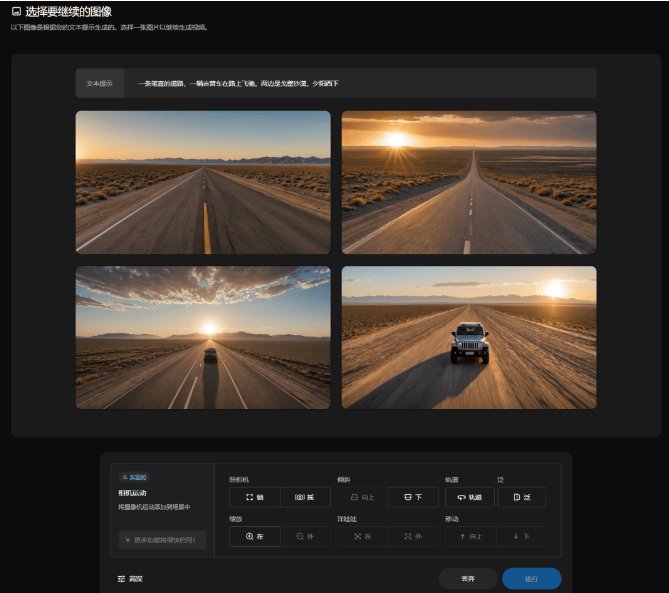Click the move up arrow button

(469, 537)
